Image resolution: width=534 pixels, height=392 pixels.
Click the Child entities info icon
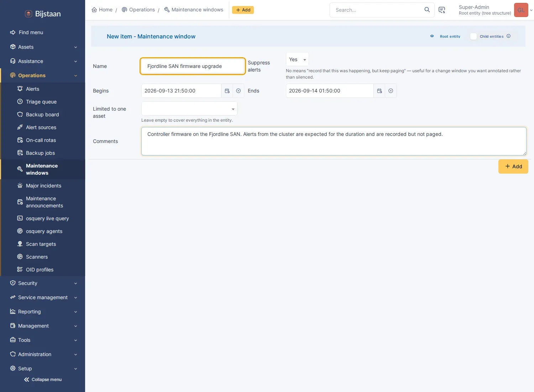tap(509, 36)
